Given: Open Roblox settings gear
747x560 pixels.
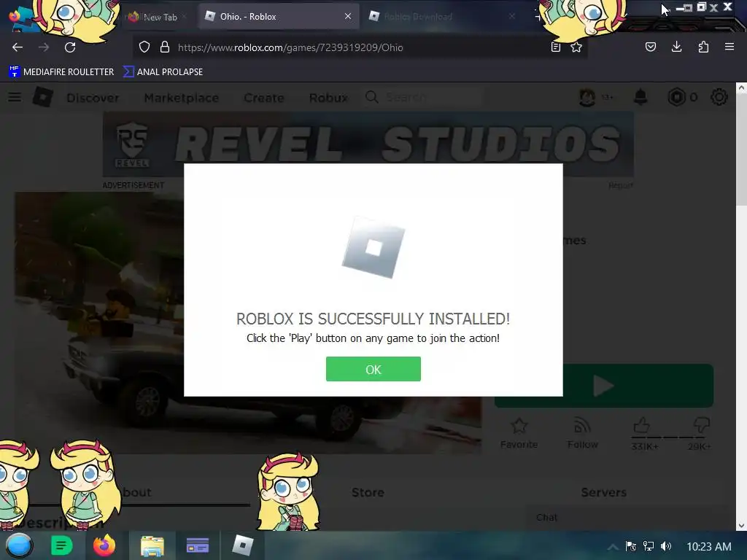Looking at the screenshot, I should 719,97.
